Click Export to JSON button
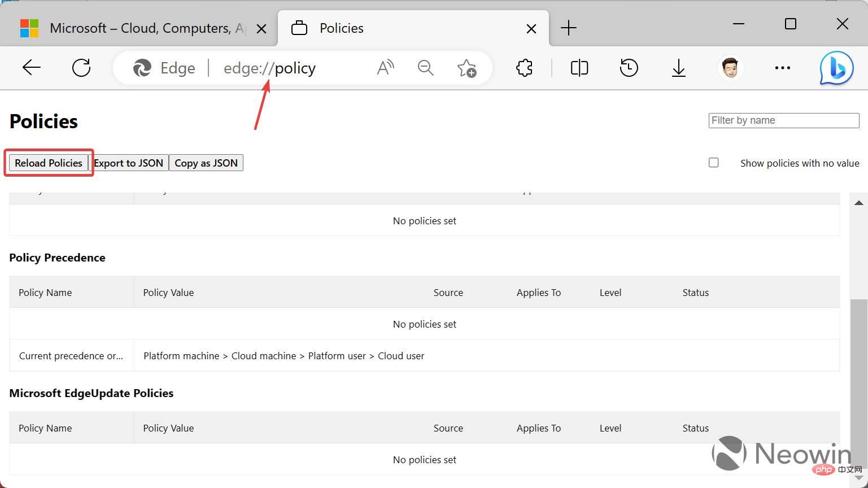868x488 pixels. click(128, 163)
